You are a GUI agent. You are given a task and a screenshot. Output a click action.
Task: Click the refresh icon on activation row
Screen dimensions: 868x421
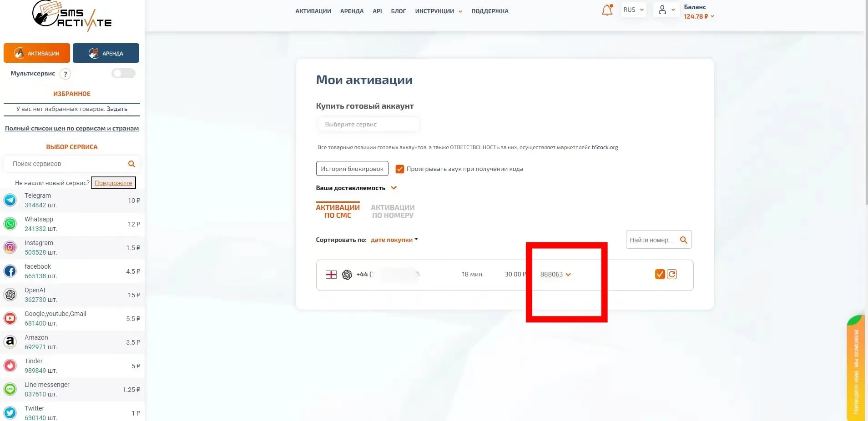click(x=672, y=274)
